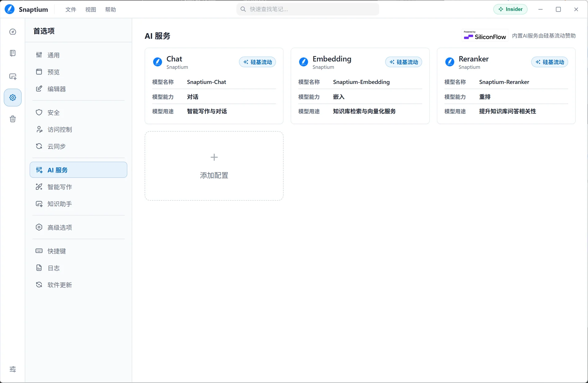Select 预览 in preferences list

click(78, 72)
